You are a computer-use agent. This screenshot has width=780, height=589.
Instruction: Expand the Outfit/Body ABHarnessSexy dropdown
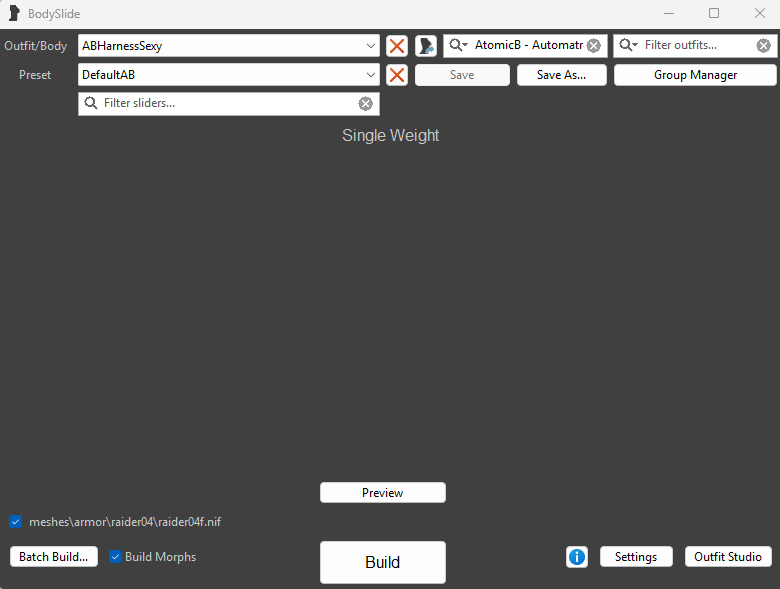(x=371, y=46)
